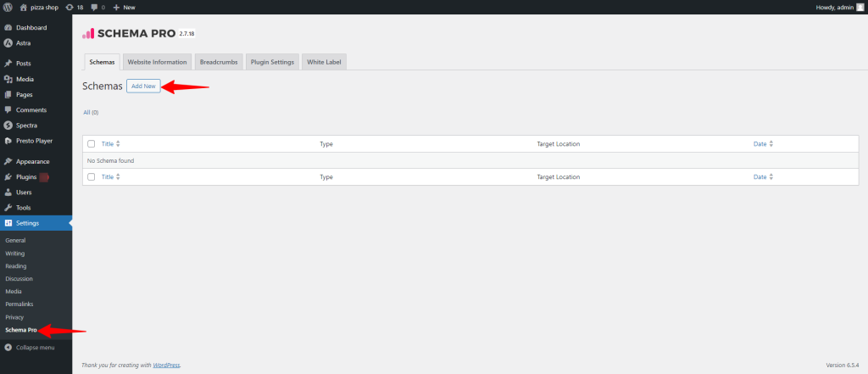Click the Spectra icon in sidebar
This screenshot has width=868, height=374.
(x=8, y=126)
